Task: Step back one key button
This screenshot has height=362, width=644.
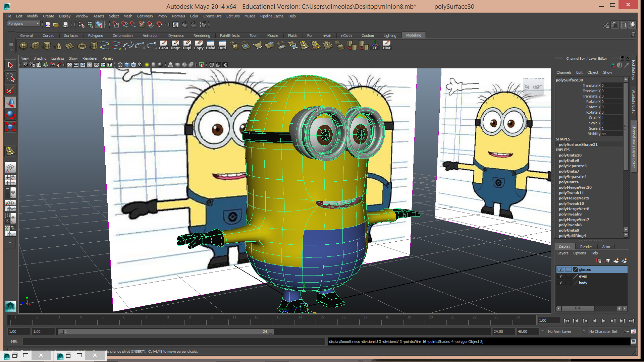Action: click(x=585, y=321)
